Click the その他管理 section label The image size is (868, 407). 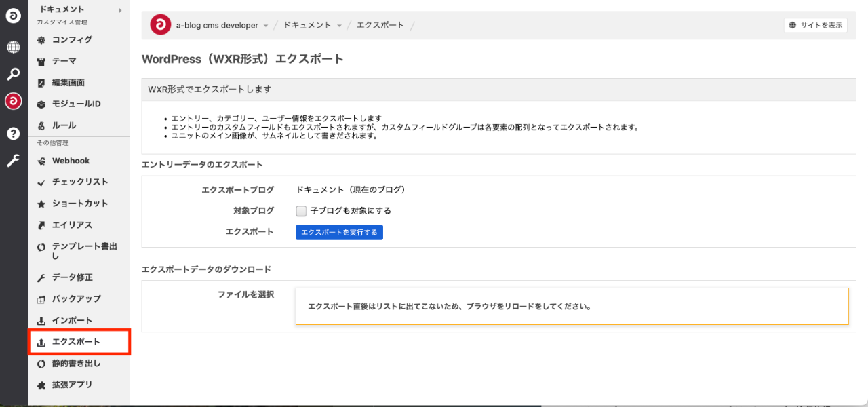pos(53,143)
